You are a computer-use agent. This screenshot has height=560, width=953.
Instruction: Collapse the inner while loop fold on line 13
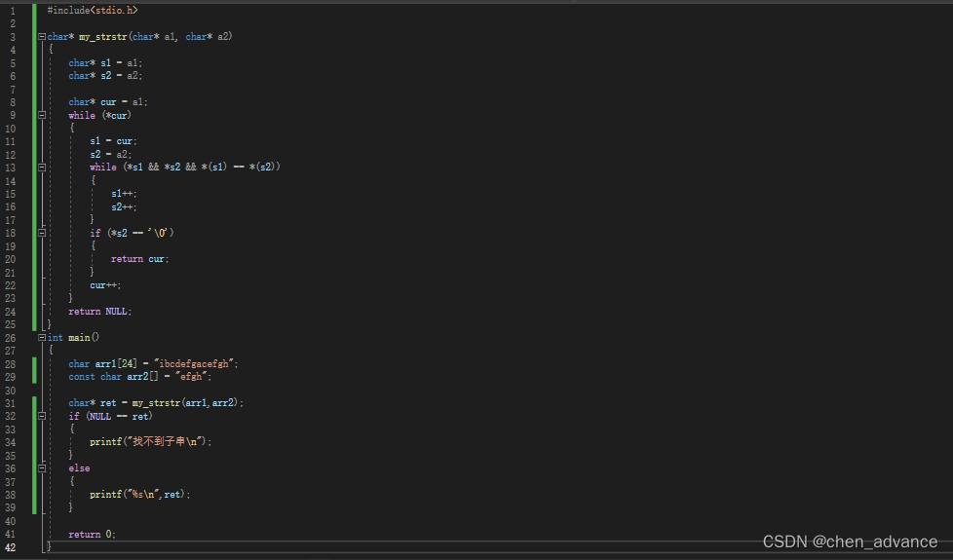point(42,168)
